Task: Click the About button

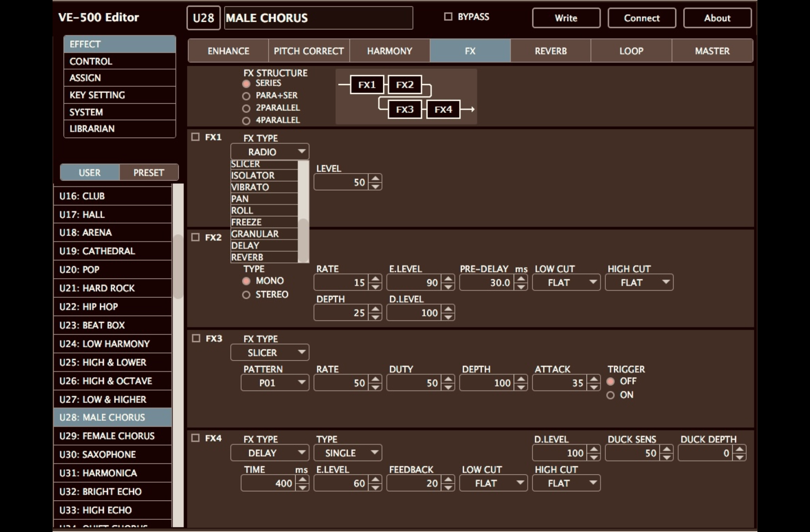Action: (717, 18)
